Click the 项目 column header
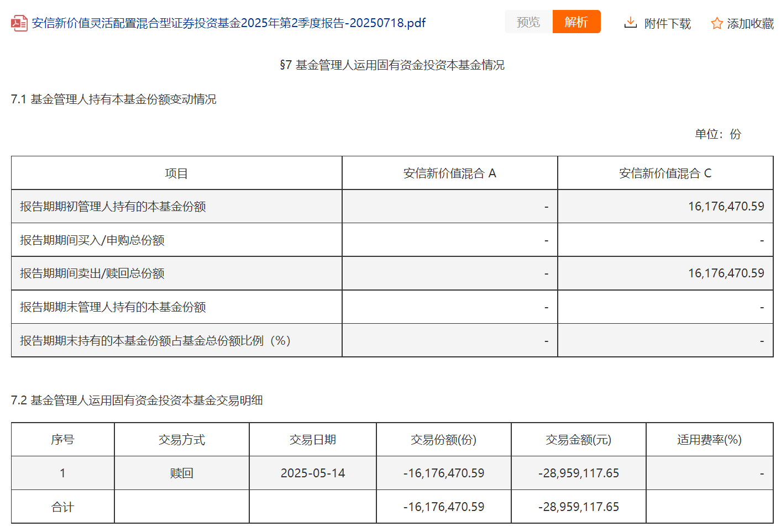 [176, 173]
